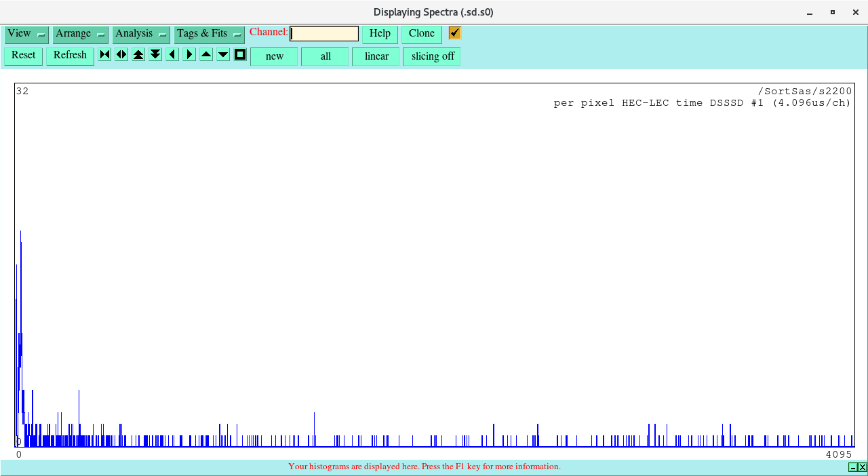Click the Help button
This screenshot has height=476, width=868.
point(380,34)
